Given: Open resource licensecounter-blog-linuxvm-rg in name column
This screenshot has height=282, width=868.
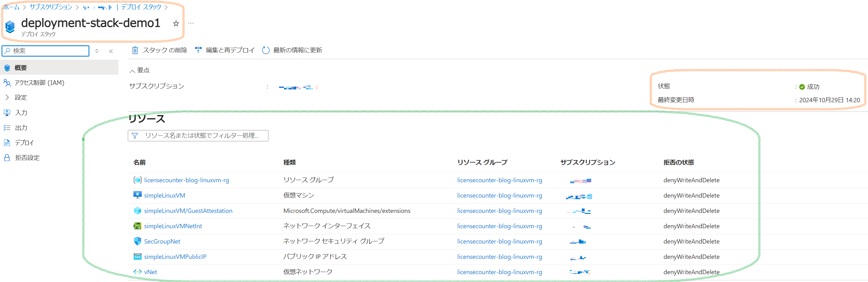Looking at the screenshot, I should 187,180.
